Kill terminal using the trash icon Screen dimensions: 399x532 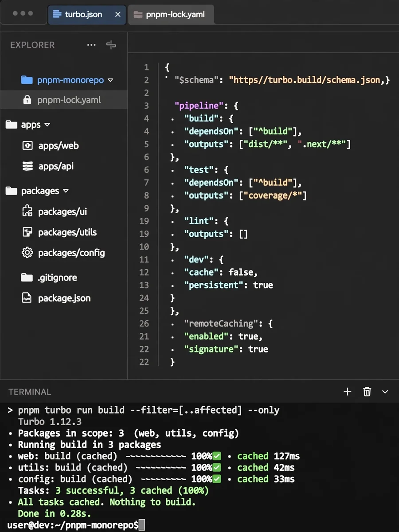[x=367, y=391]
